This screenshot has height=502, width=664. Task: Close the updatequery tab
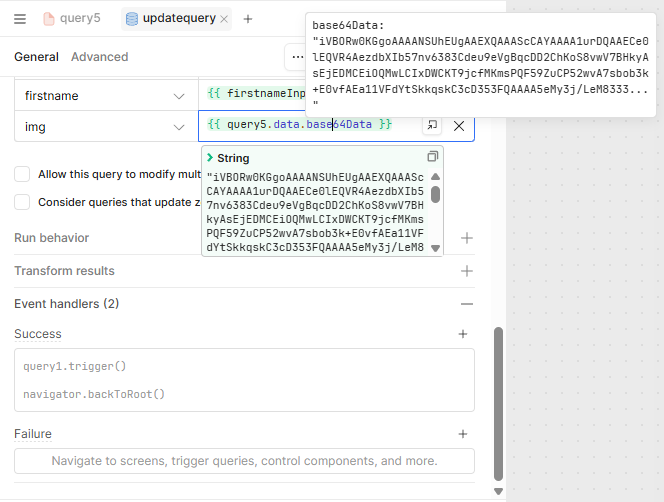click(224, 19)
